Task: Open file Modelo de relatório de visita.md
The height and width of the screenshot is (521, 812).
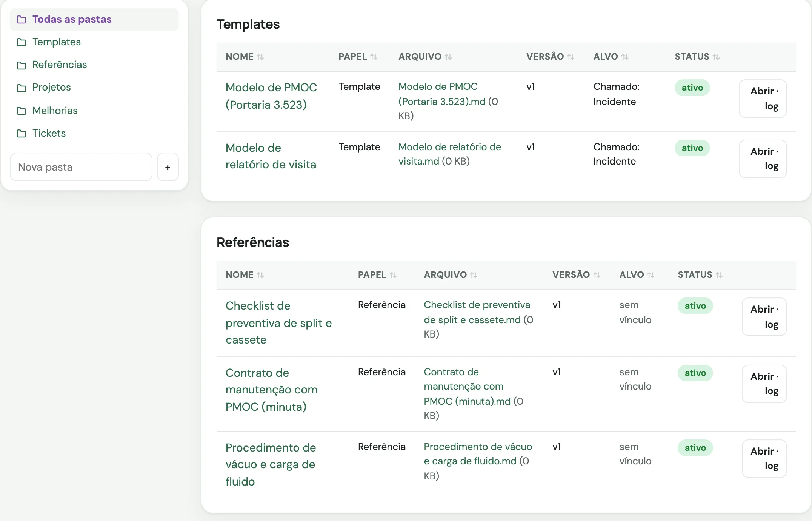Action: coord(450,154)
